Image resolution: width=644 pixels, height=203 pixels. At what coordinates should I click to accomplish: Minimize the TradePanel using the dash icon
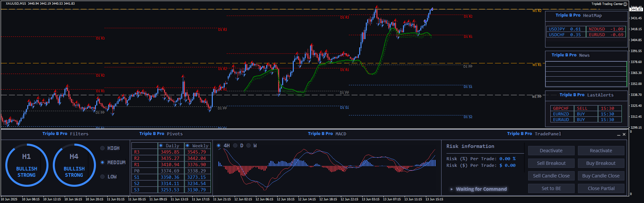coord(619,135)
